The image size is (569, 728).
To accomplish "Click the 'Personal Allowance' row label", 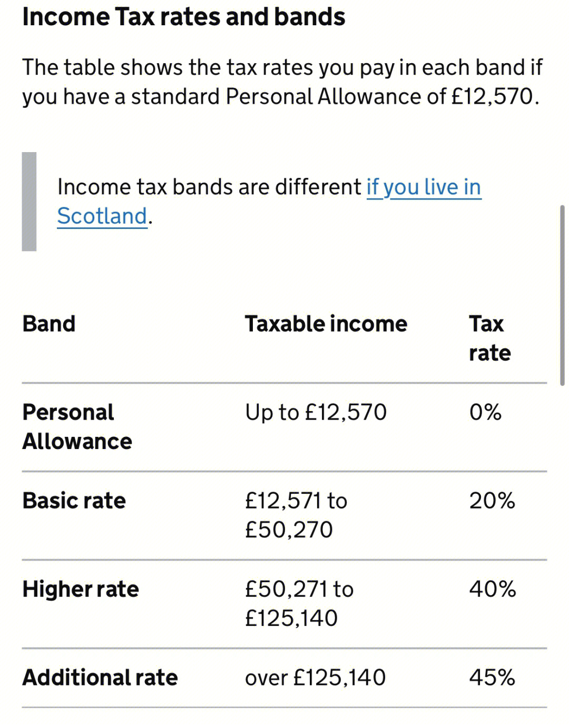I will pyautogui.click(x=77, y=427).
